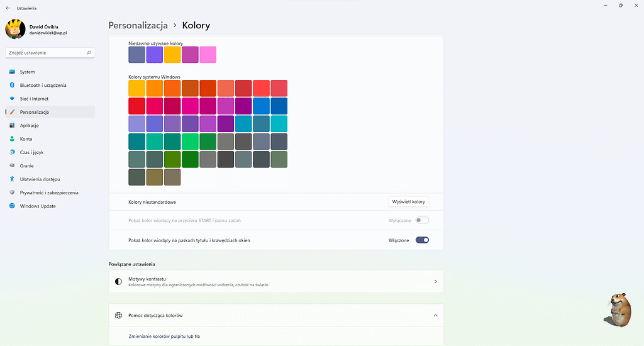Collapse Pomoc dotycząca kolorów section

pos(435,315)
